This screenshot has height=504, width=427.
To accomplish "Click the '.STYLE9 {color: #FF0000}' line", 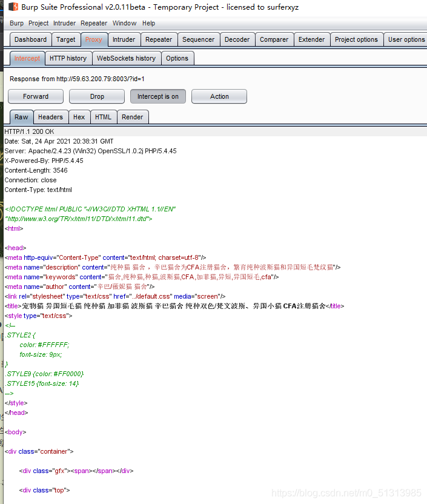I will pos(44,374).
